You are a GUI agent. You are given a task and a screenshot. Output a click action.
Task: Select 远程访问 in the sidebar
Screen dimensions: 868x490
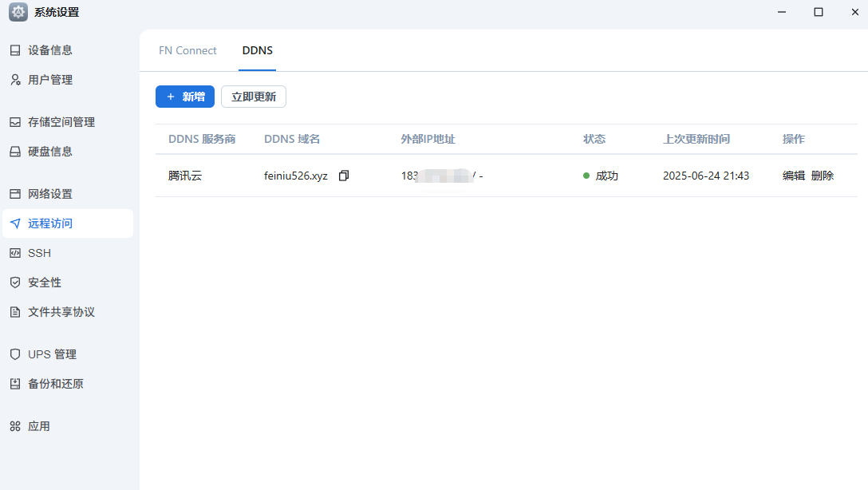pyautogui.click(x=68, y=223)
